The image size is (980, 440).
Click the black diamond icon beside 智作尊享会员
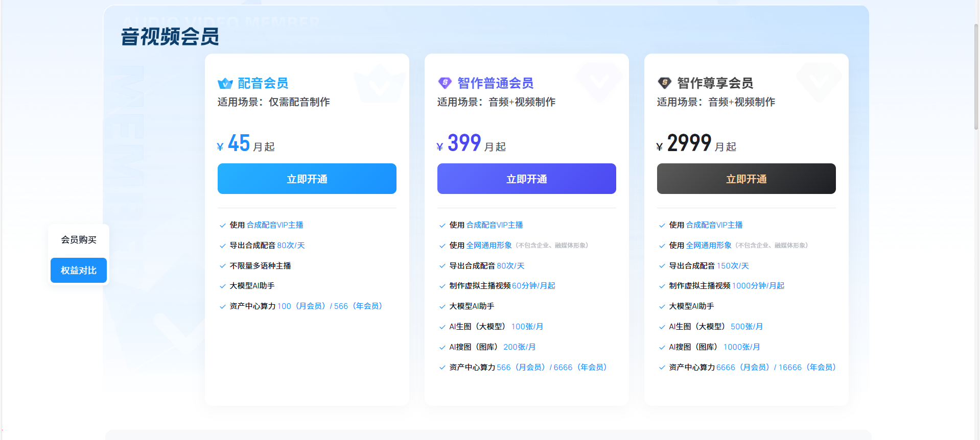(664, 83)
